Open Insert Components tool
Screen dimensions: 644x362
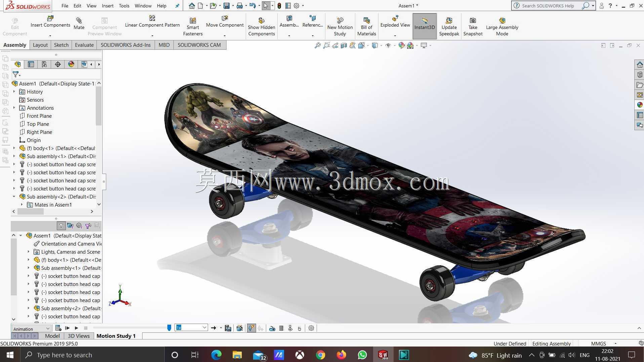point(50,21)
